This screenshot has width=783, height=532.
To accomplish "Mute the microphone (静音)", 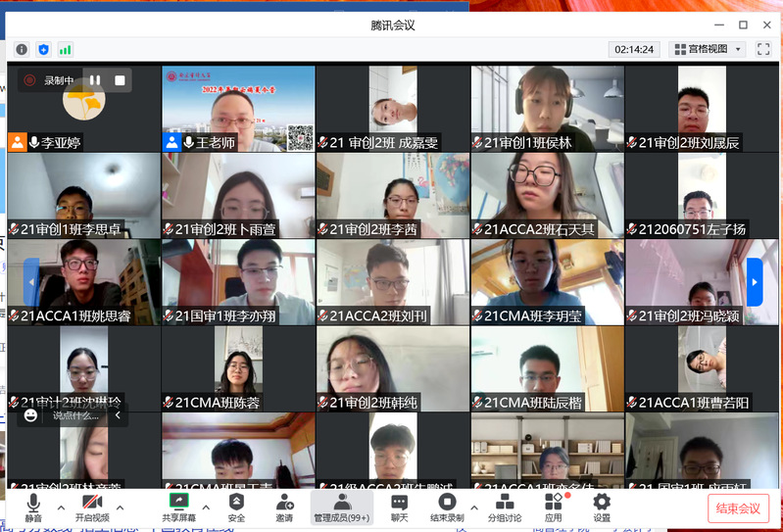I will pyautogui.click(x=33, y=508).
